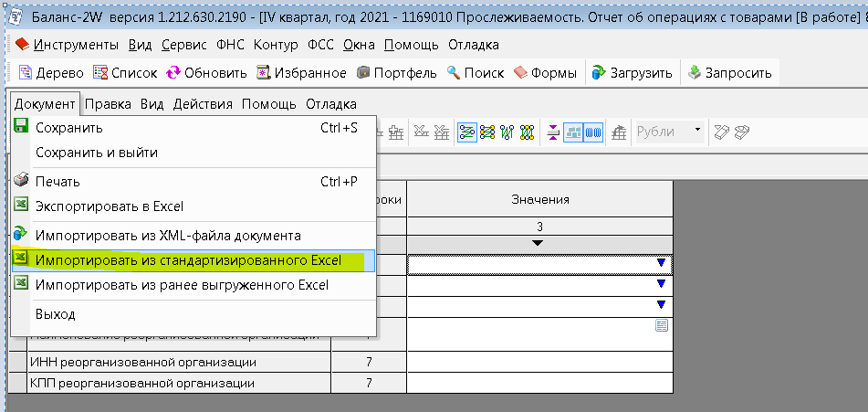Open dropdown arrow in the selected value cell
Screen dimensions: 868x412
[662, 263]
